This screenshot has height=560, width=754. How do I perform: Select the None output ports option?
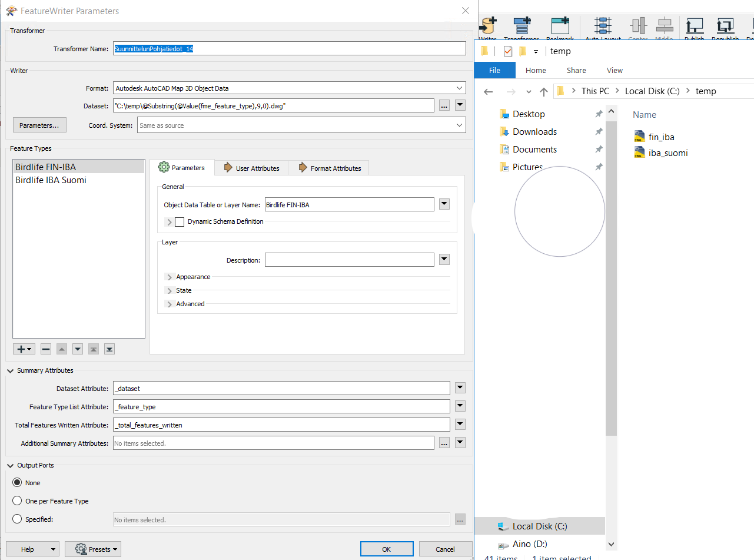pos(17,483)
